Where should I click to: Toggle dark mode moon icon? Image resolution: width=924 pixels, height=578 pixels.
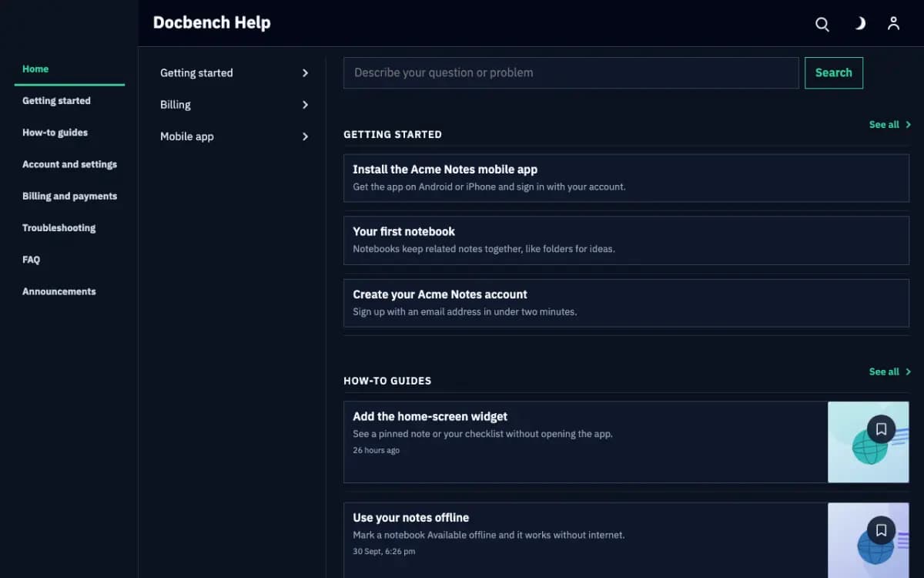point(859,23)
